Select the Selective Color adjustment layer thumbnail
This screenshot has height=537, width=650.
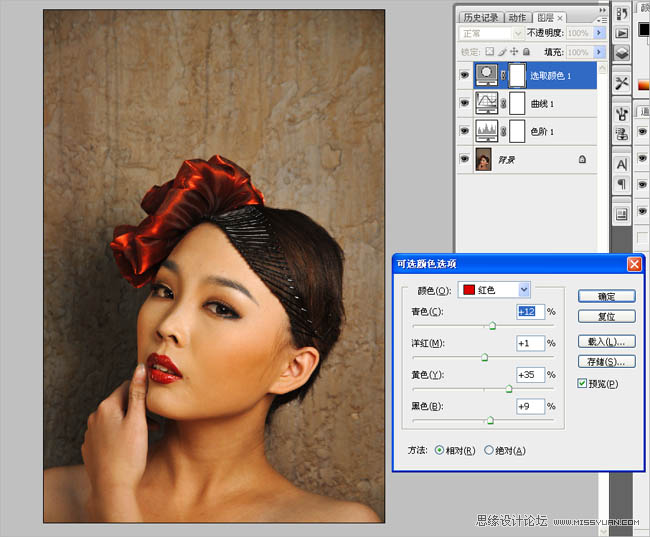point(487,74)
